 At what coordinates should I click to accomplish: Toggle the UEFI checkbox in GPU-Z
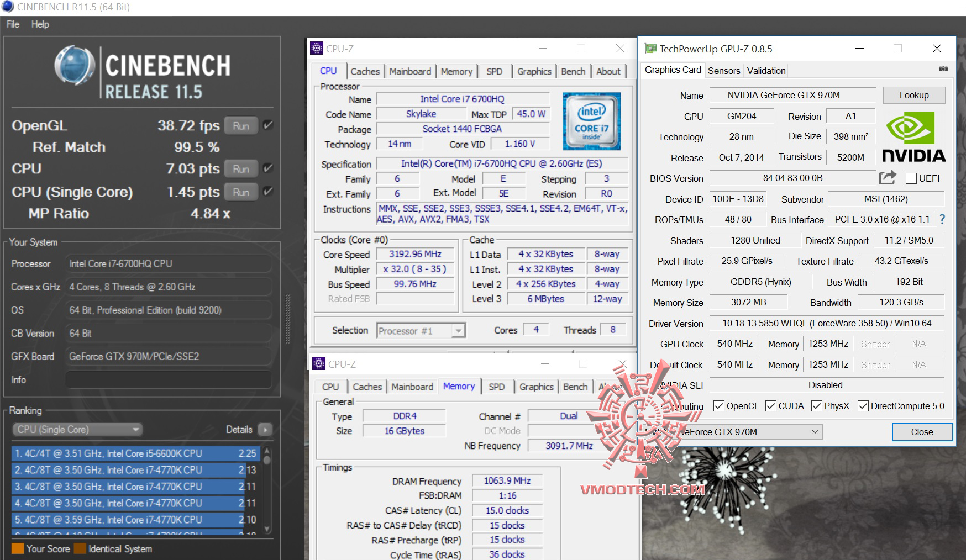pyautogui.click(x=911, y=178)
